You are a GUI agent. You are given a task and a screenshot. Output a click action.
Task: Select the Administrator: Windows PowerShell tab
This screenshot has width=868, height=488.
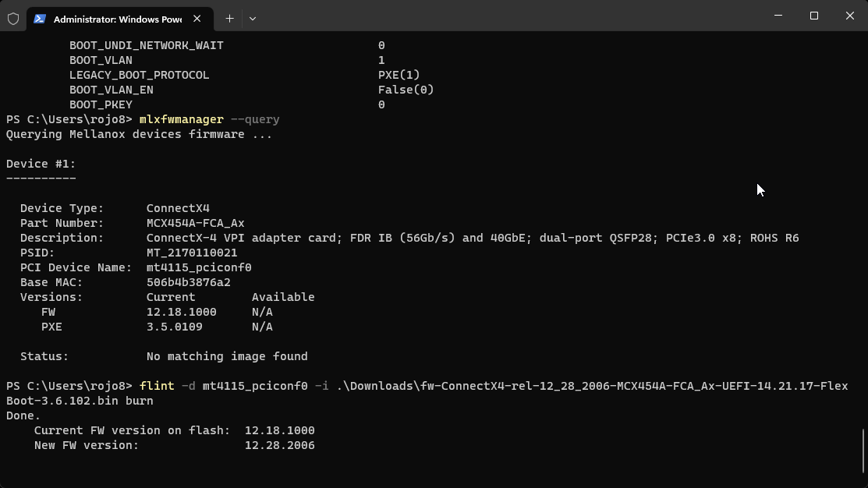click(x=119, y=19)
